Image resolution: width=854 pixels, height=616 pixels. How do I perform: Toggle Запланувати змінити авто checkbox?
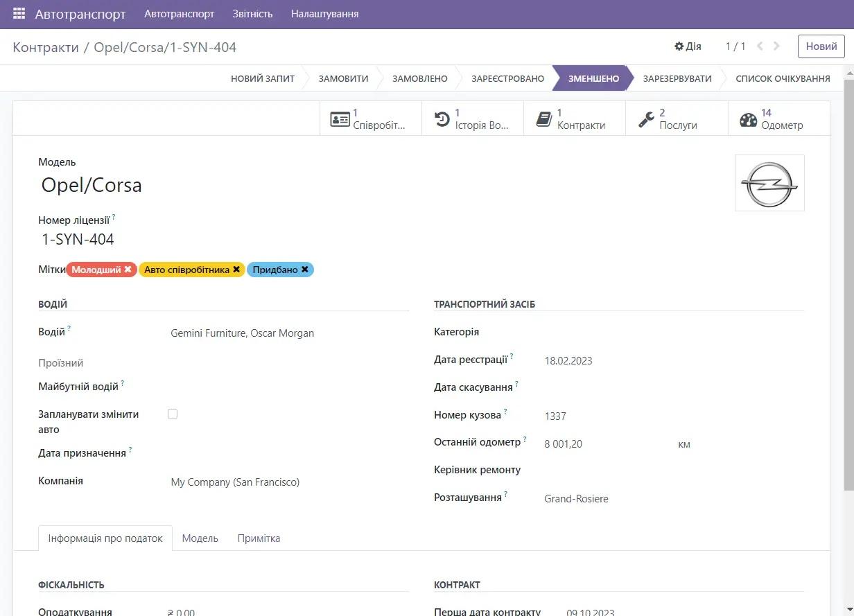[x=173, y=414]
